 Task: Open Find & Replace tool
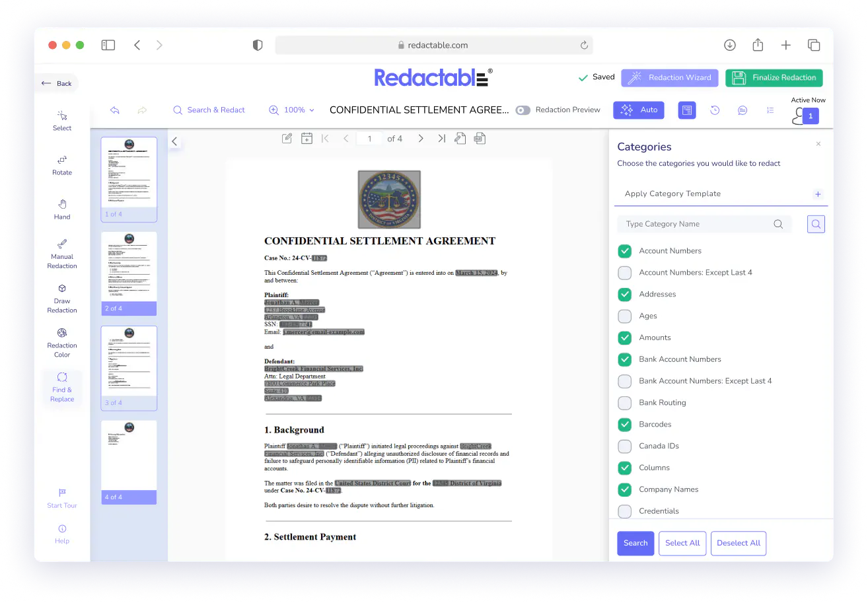pyautogui.click(x=62, y=387)
